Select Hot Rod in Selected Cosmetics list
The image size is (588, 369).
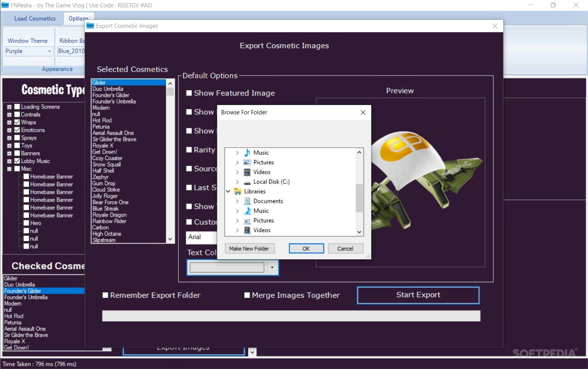(102, 121)
